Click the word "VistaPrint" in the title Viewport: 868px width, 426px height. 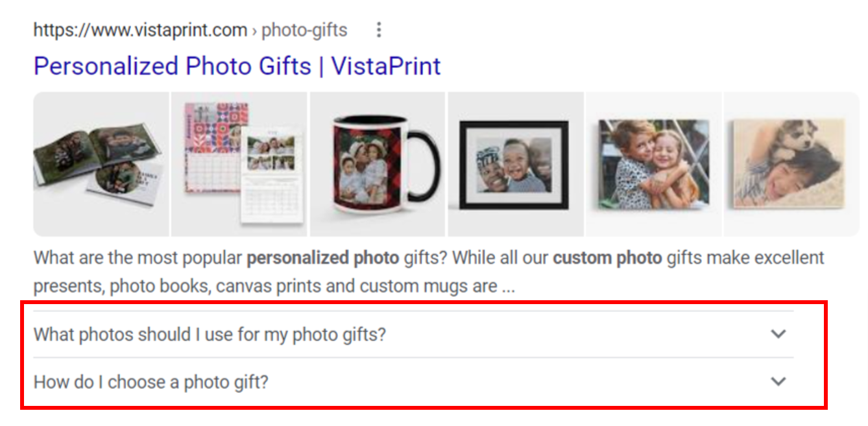pos(386,66)
